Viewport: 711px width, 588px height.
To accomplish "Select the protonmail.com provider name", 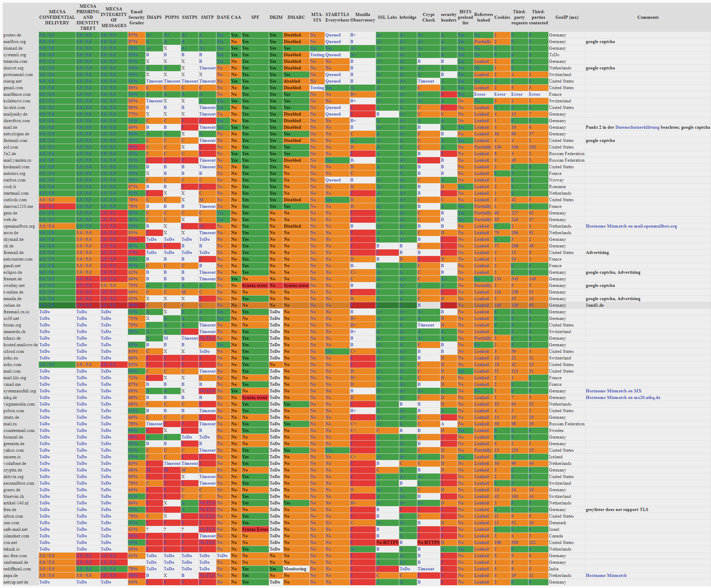I will pyautogui.click(x=18, y=75).
